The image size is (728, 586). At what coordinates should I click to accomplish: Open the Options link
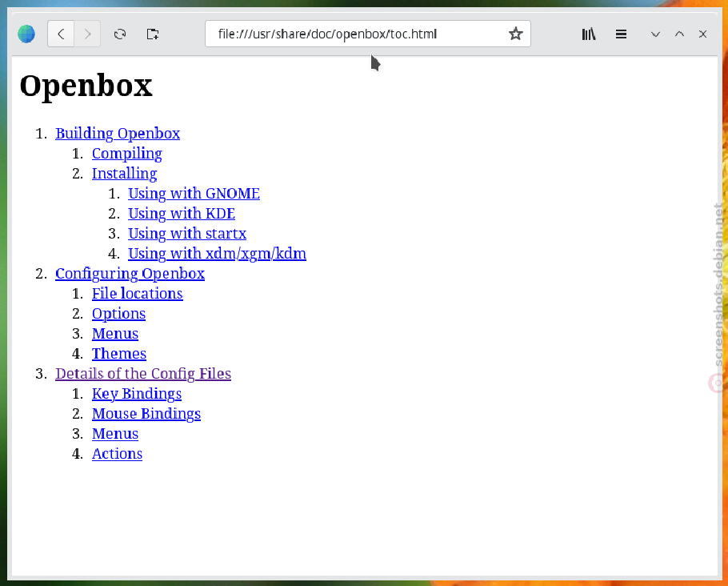point(119,313)
